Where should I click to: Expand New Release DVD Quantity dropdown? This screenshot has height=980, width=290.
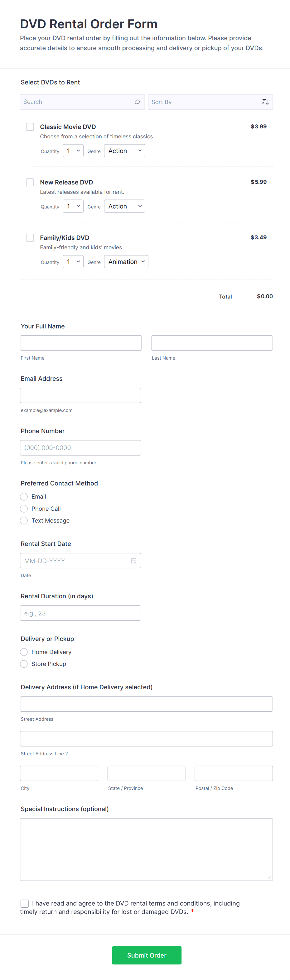click(x=73, y=207)
